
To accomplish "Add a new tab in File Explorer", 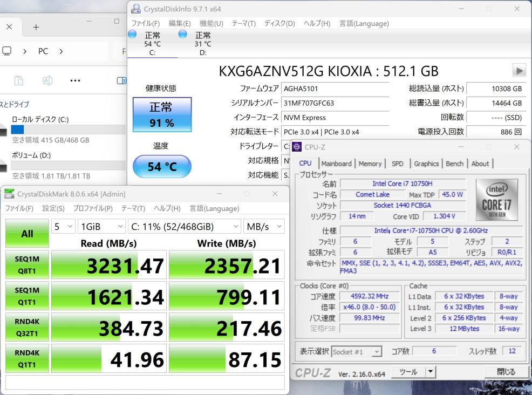I will 36,27.
